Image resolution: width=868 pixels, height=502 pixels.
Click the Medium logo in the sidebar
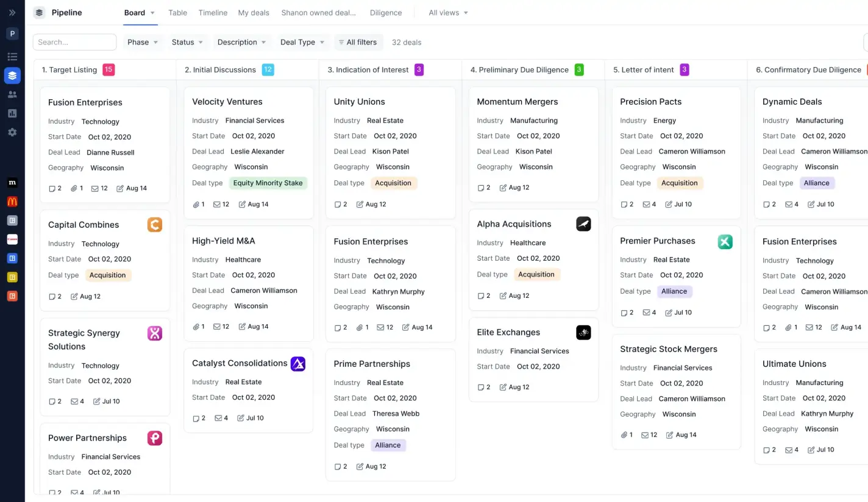pos(12,182)
